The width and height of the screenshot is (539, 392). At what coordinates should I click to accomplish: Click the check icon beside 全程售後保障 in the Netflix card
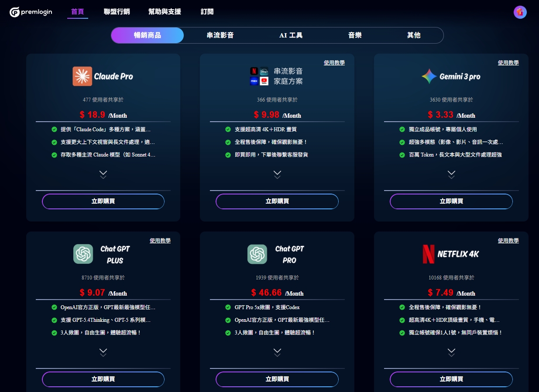(x=402, y=307)
